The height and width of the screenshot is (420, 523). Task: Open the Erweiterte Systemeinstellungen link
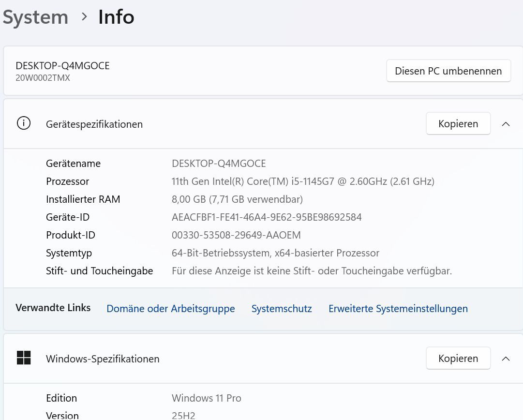[x=398, y=309]
